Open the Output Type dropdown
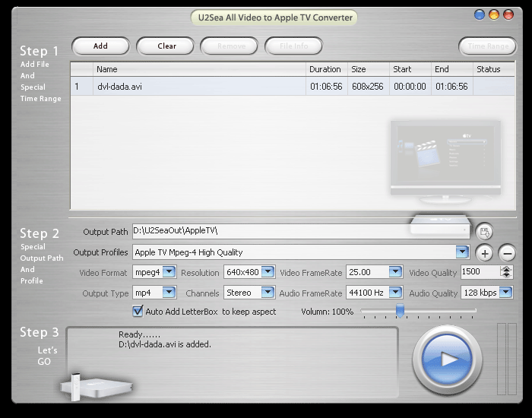This screenshot has width=532, height=418. click(169, 292)
